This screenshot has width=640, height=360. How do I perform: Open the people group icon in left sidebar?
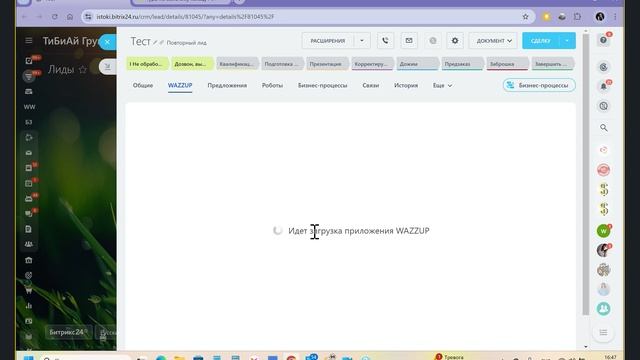(x=29, y=244)
